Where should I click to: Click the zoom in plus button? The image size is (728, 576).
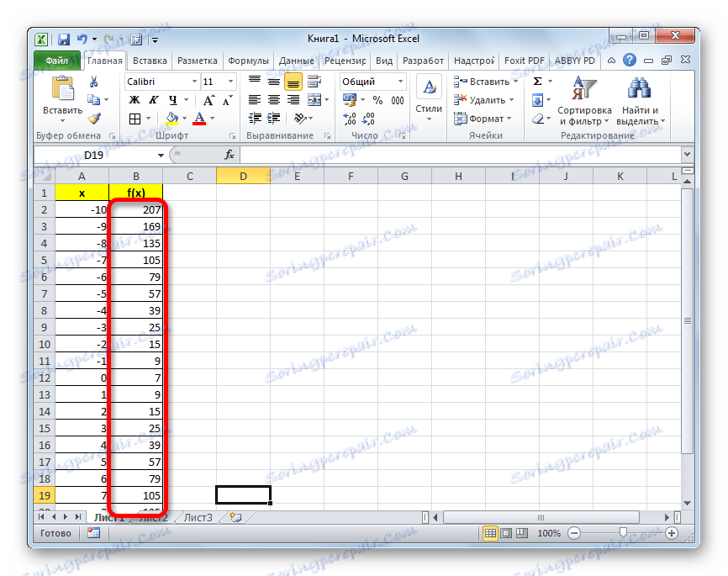coord(672,533)
